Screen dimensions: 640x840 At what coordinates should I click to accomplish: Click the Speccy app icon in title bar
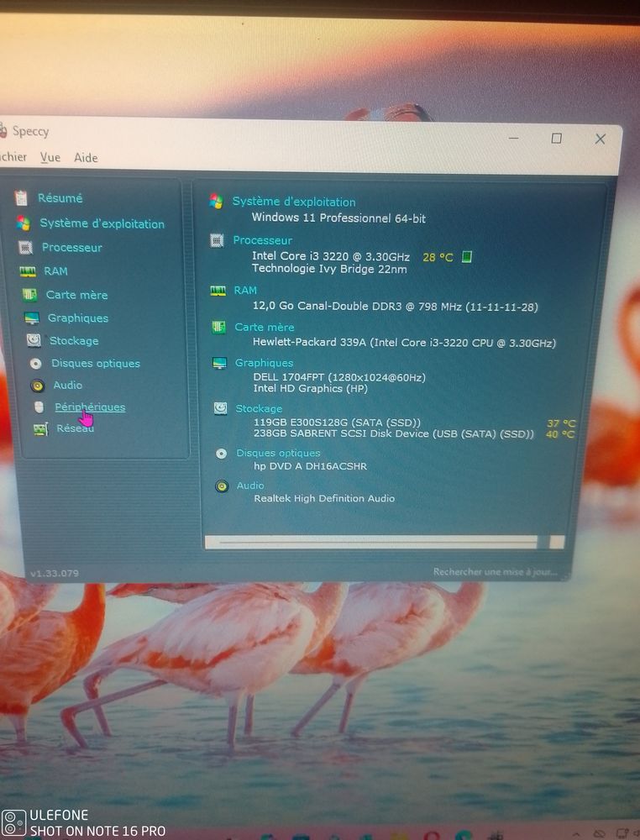(x=3, y=130)
